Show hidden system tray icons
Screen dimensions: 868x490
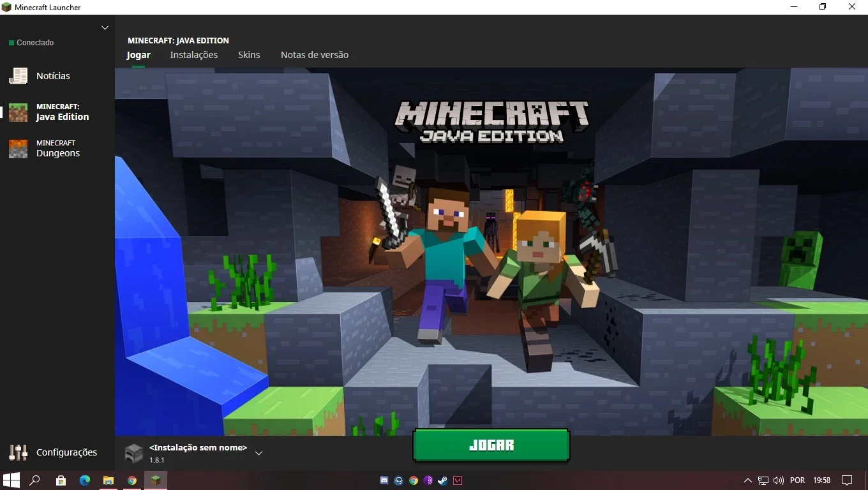(748, 480)
